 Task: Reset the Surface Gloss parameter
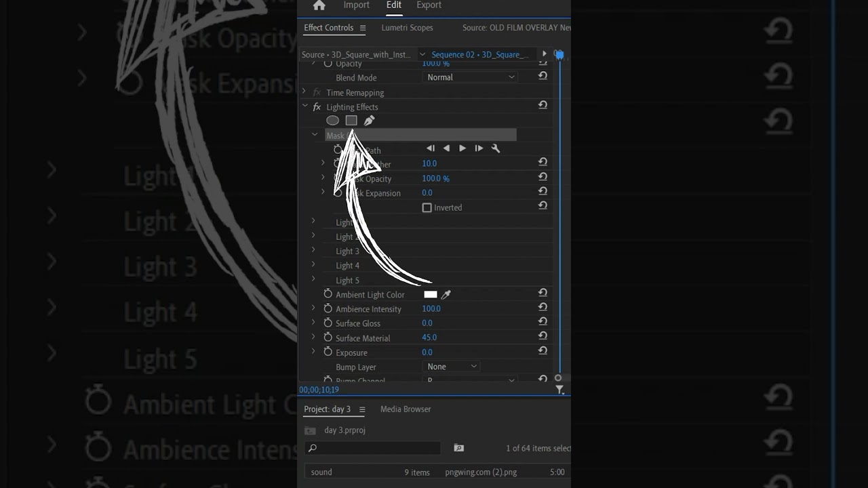[542, 322]
